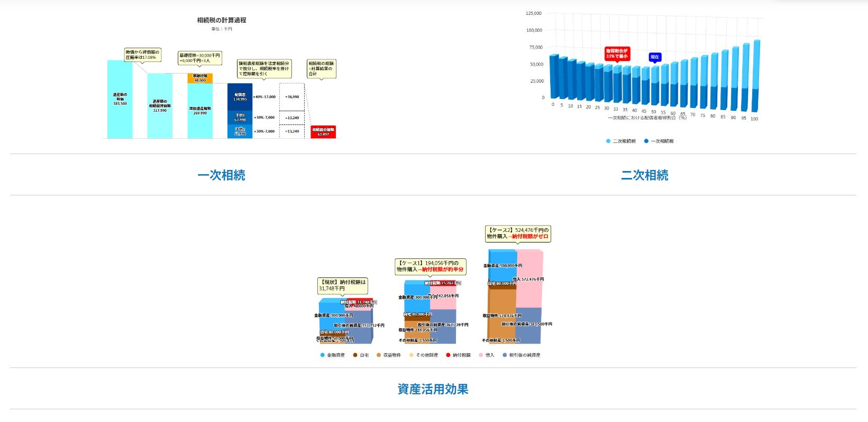
Task: Click the 現状 納付税額 annotation box
Action: [342, 285]
